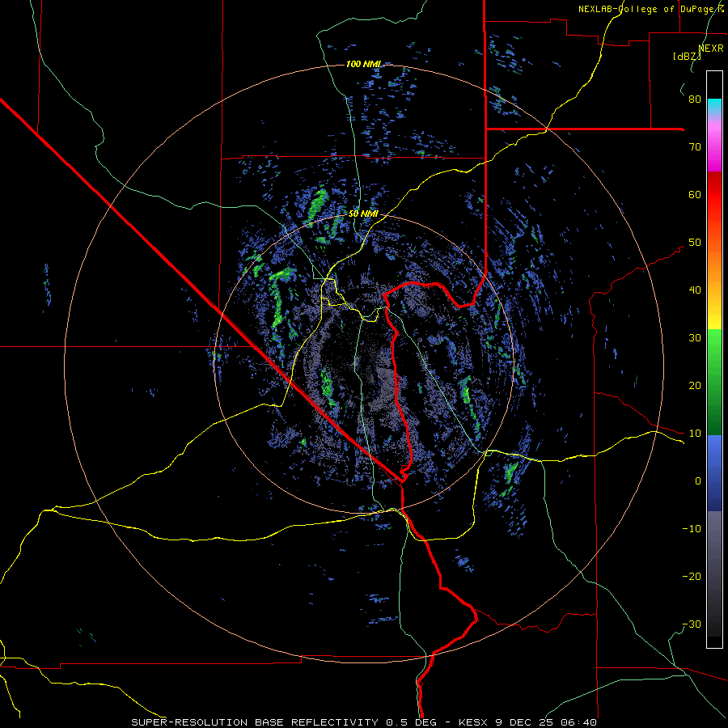Image resolution: width=728 pixels, height=728 pixels.
Task: Pick the cyan segment of the color bar
Action: tap(714, 106)
